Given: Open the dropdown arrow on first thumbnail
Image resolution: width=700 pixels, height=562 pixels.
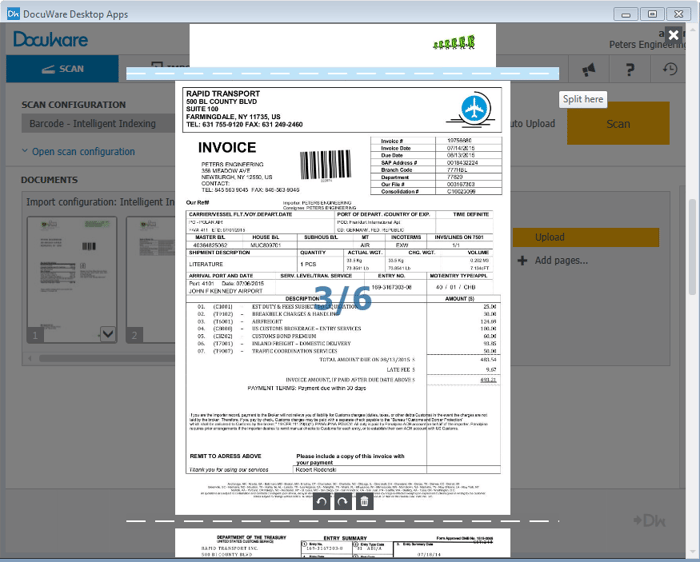Looking at the screenshot, I should [x=107, y=334].
